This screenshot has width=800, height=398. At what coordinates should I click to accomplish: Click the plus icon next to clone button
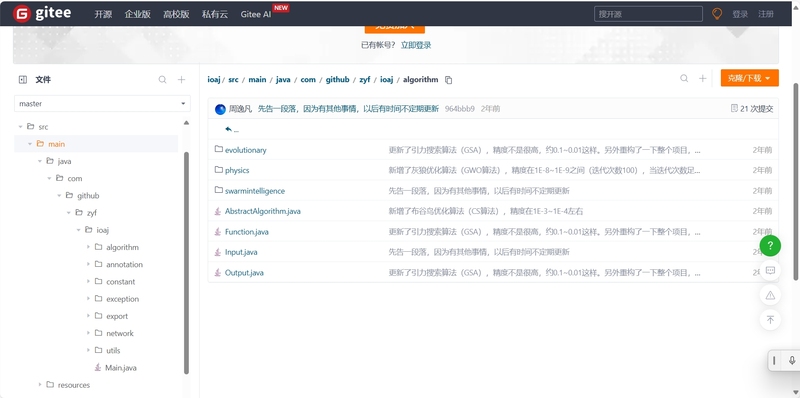703,78
